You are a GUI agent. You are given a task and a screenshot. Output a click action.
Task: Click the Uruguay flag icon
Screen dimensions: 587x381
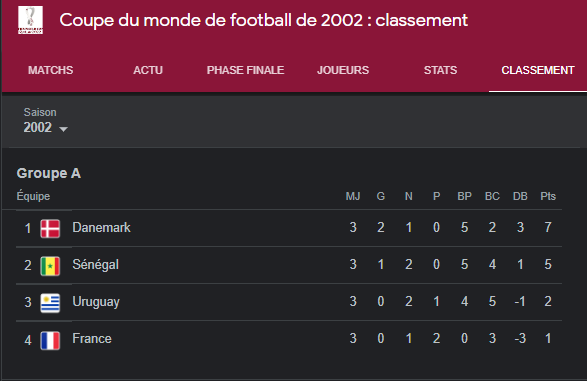(50, 303)
